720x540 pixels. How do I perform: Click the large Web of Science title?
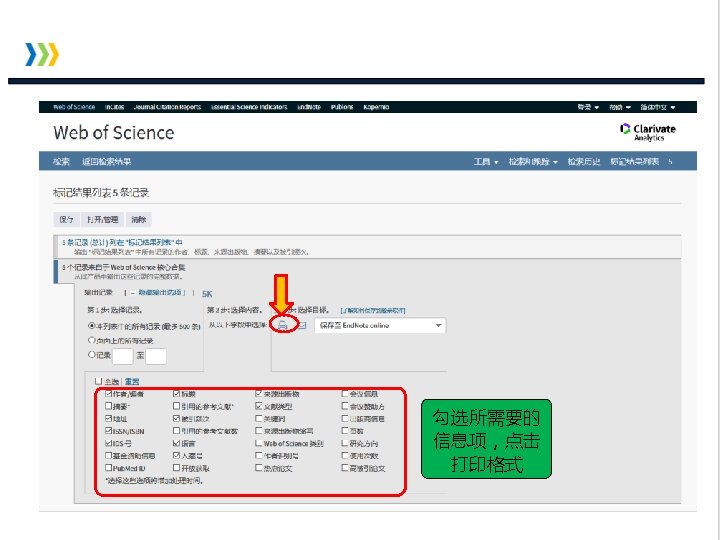click(x=114, y=133)
